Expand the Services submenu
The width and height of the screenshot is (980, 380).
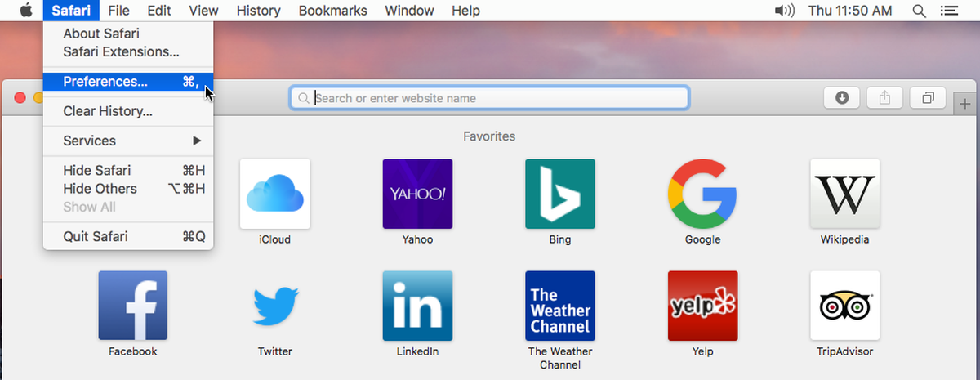click(128, 141)
